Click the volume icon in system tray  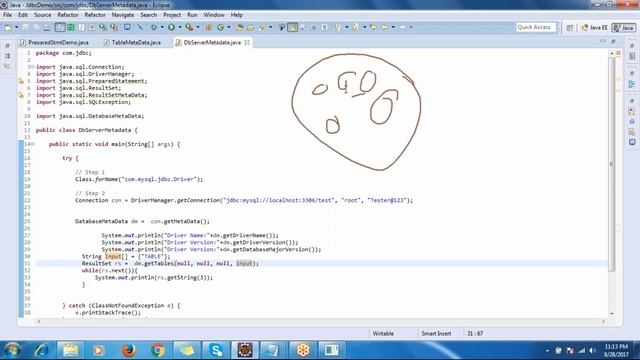tap(593, 351)
